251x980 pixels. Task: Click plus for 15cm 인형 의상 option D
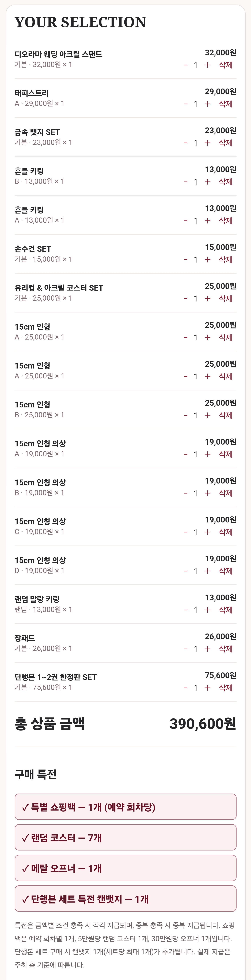tap(207, 571)
